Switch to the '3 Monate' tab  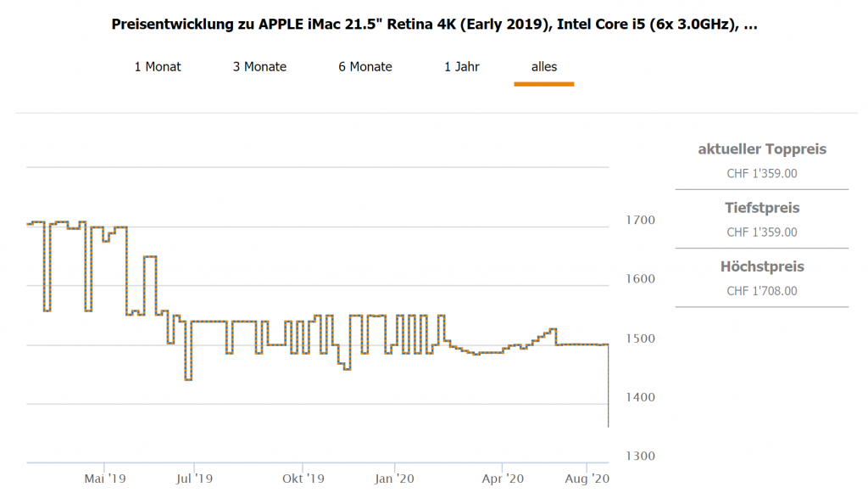coord(259,67)
